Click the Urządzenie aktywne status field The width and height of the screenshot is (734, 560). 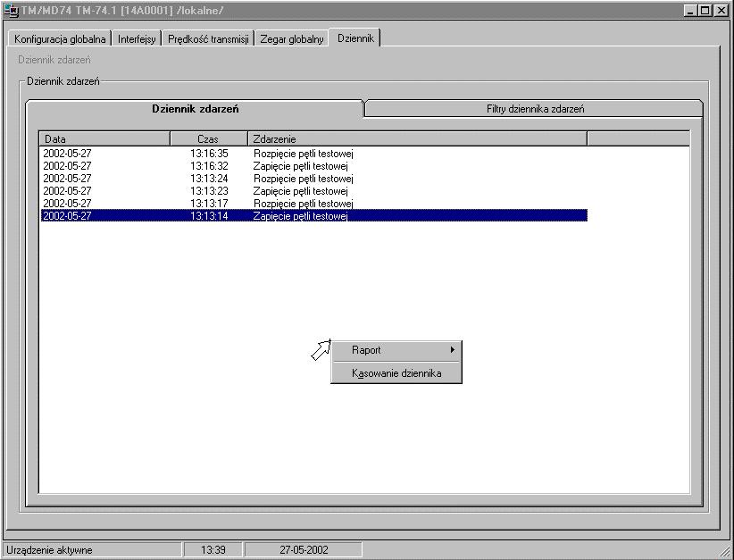(93, 549)
